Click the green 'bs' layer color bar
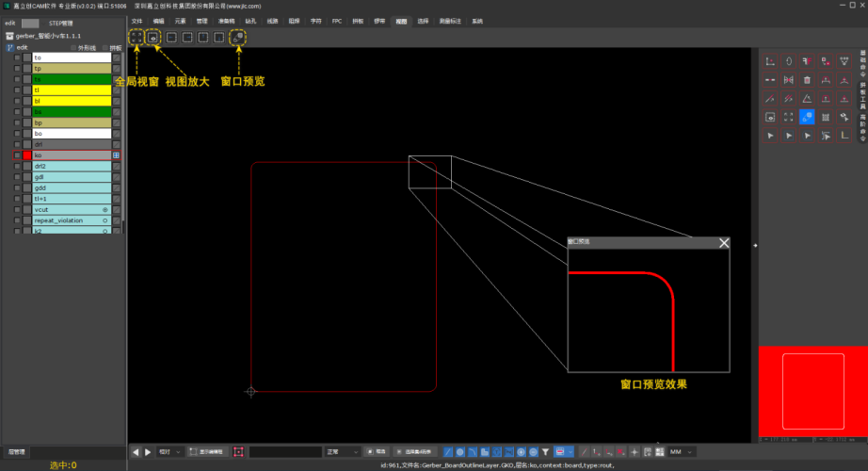 tap(72, 112)
